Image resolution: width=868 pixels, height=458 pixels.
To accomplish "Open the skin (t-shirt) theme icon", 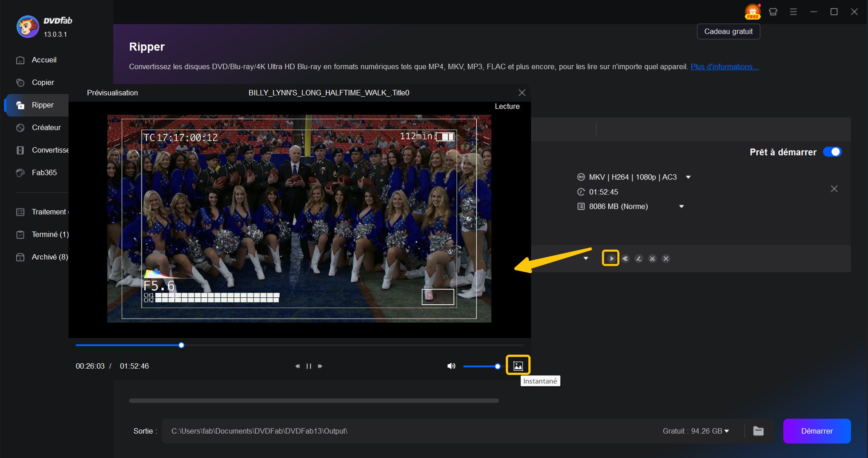I will tap(773, 12).
